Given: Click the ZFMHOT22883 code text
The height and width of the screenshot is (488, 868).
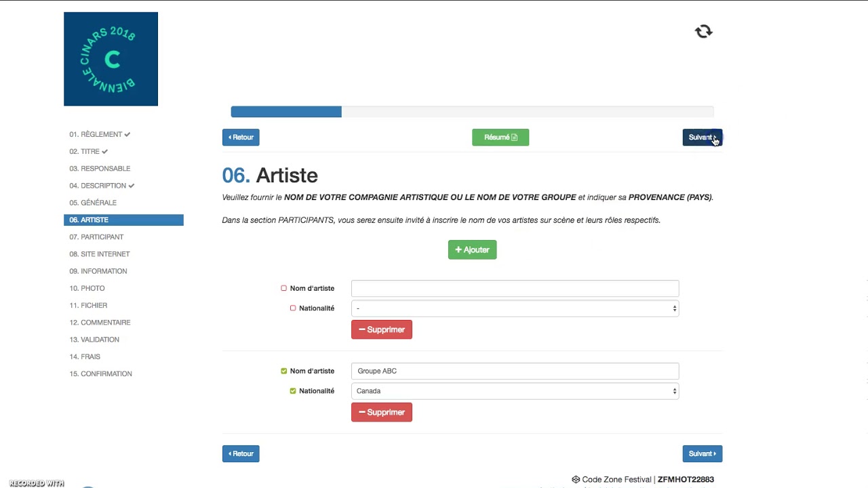Looking at the screenshot, I should 686,479.
